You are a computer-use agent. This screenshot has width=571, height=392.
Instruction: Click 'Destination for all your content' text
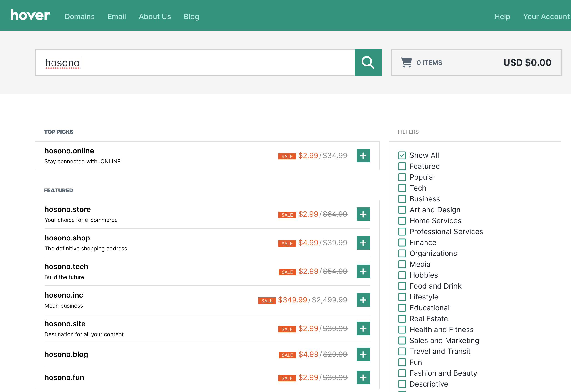tap(84, 334)
